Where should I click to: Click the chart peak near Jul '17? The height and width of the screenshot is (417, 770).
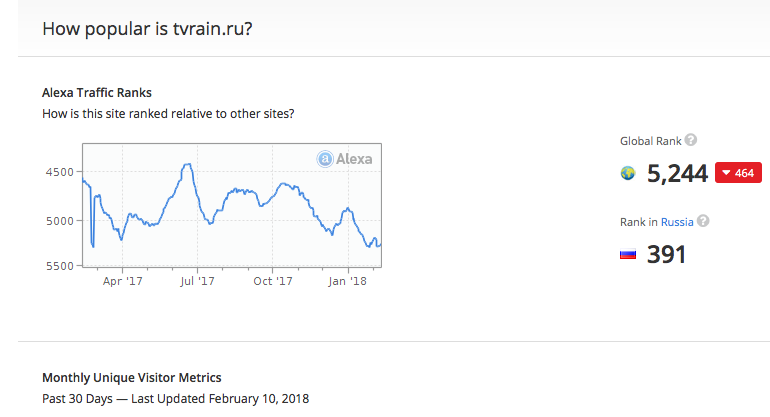tap(187, 165)
